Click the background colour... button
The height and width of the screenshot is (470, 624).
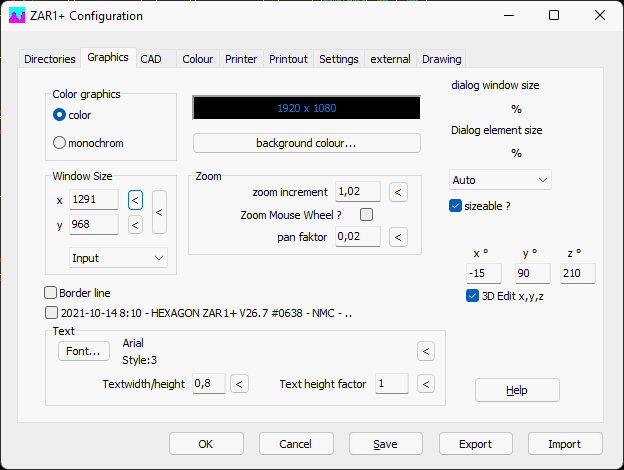(306, 143)
